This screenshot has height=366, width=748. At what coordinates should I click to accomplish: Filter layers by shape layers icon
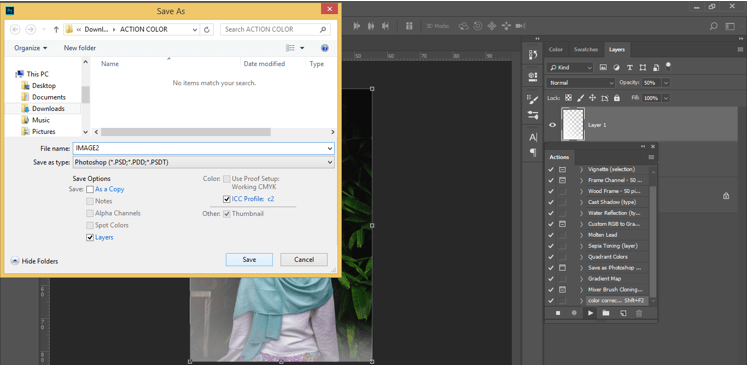tap(643, 67)
